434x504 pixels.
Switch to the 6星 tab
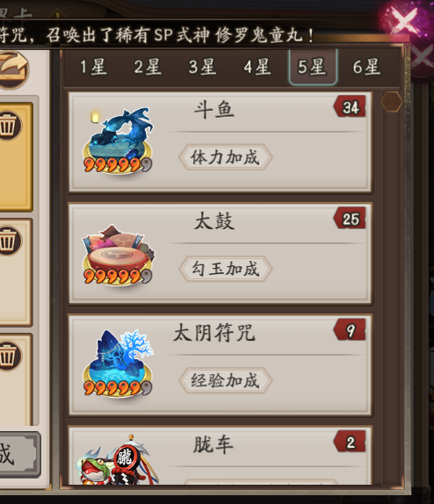[x=366, y=68]
